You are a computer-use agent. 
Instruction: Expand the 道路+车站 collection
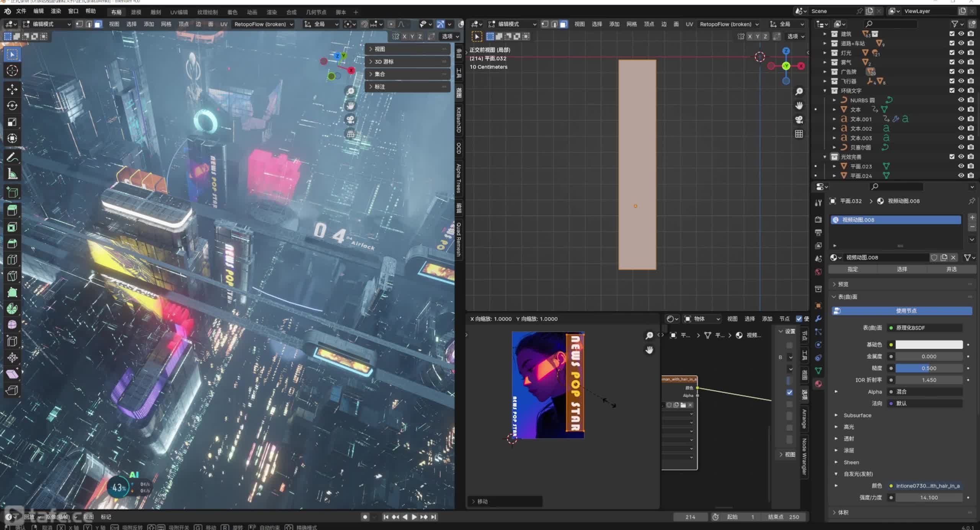click(x=825, y=43)
